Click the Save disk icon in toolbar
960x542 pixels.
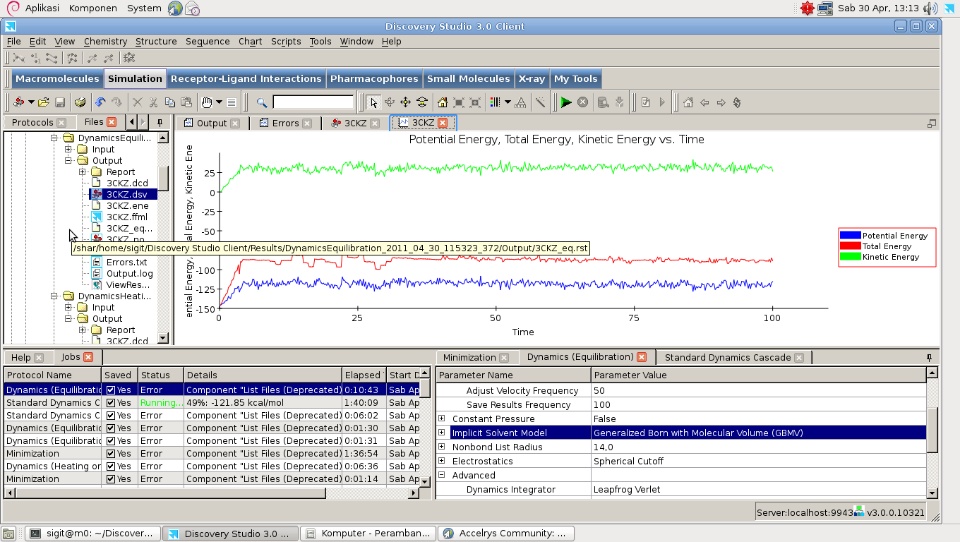click(x=60, y=102)
